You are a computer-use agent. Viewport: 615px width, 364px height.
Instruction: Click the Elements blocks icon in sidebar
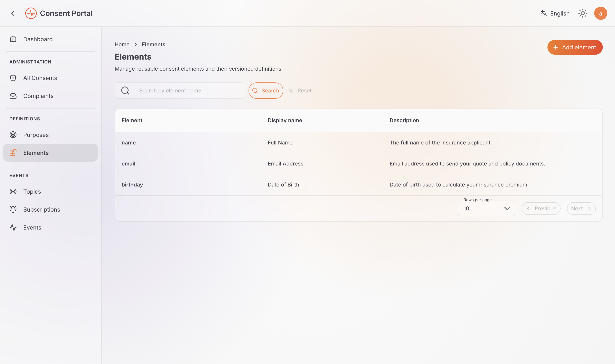(13, 153)
